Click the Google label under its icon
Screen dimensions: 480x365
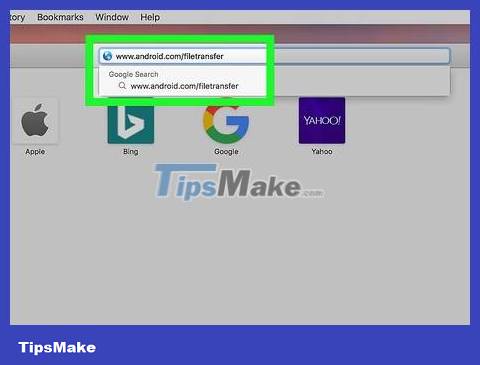coord(226,151)
